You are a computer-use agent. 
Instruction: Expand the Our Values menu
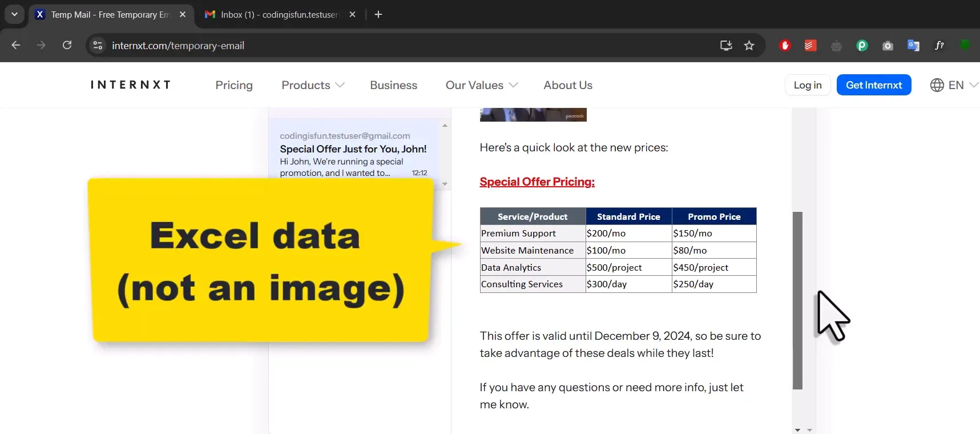point(482,85)
